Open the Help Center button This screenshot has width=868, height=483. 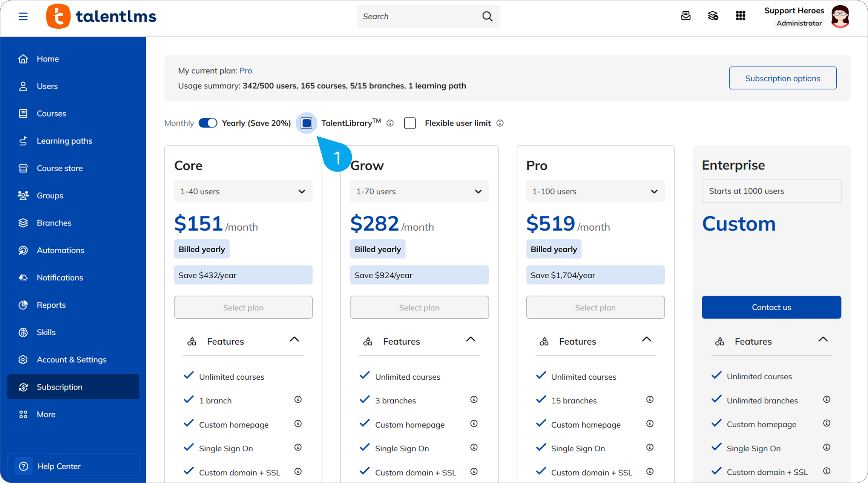[x=73, y=466]
